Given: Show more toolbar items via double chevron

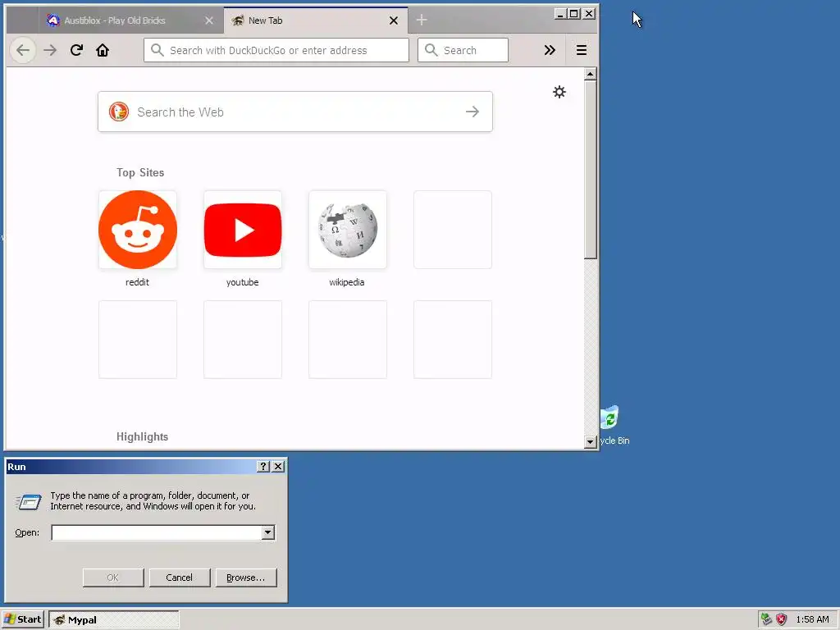Looking at the screenshot, I should coord(550,50).
